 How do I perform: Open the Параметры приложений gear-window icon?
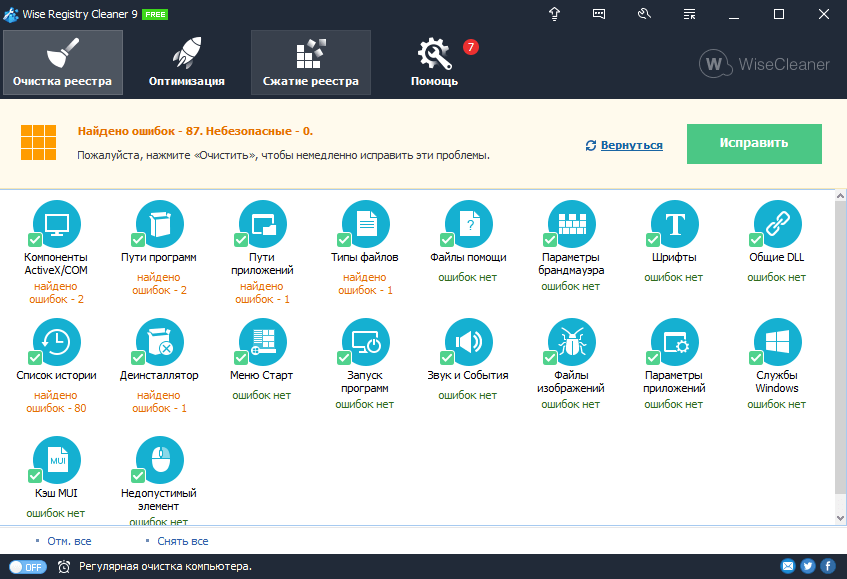[x=675, y=342]
